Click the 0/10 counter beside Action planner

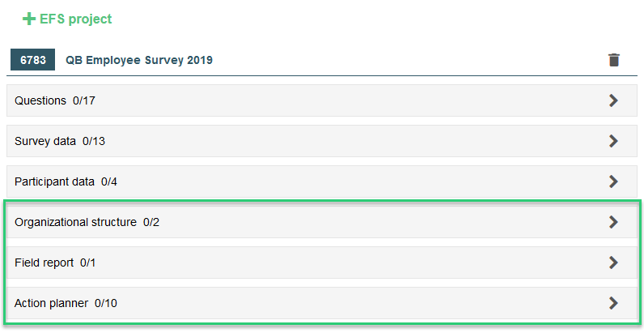pyautogui.click(x=106, y=303)
